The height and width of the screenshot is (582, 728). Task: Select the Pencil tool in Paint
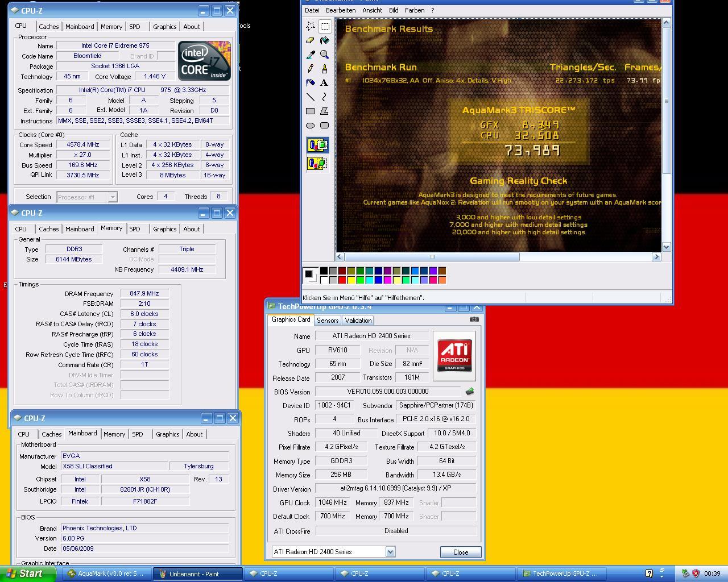click(311, 69)
